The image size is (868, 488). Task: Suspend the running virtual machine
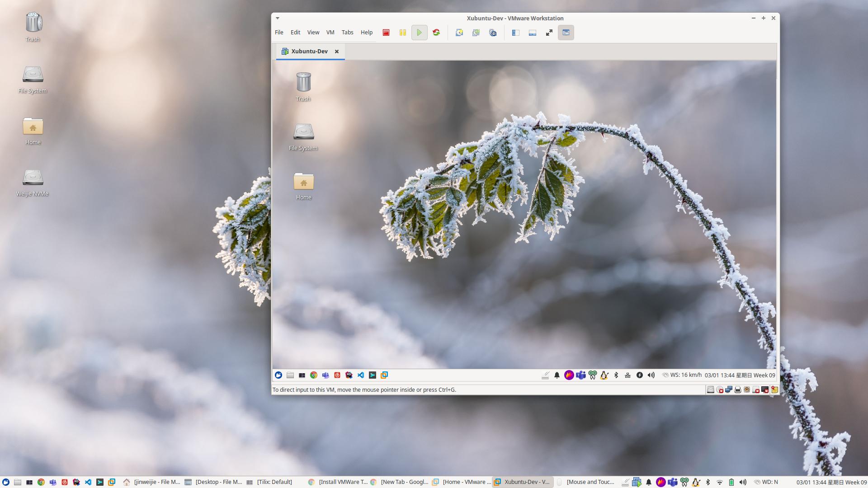(x=402, y=32)
